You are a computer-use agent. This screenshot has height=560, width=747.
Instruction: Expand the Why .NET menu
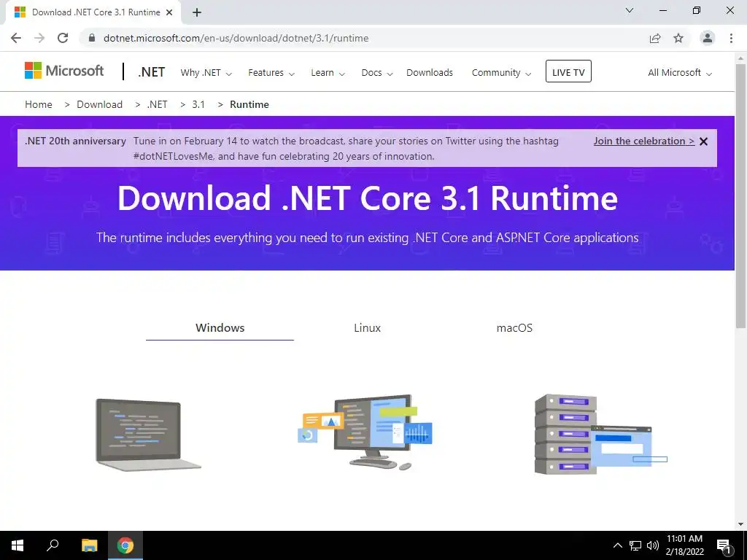pyautogui.click(x=206, y=73)
